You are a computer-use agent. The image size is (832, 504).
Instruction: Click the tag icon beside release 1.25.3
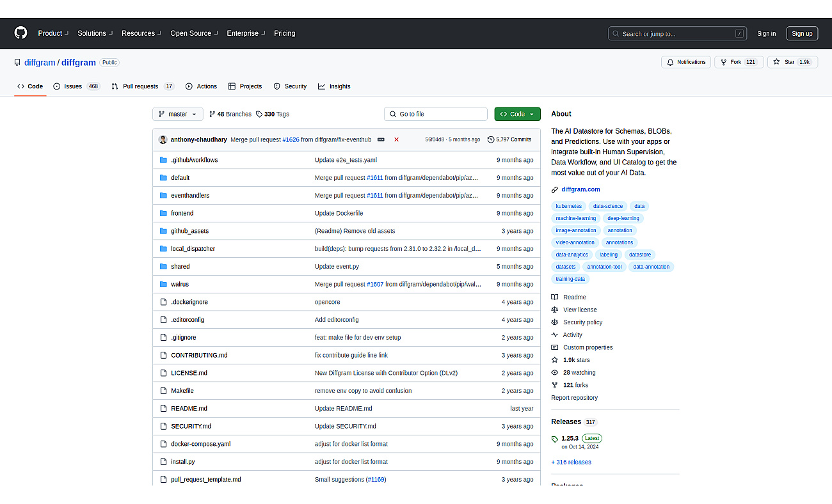pos(555,439)
